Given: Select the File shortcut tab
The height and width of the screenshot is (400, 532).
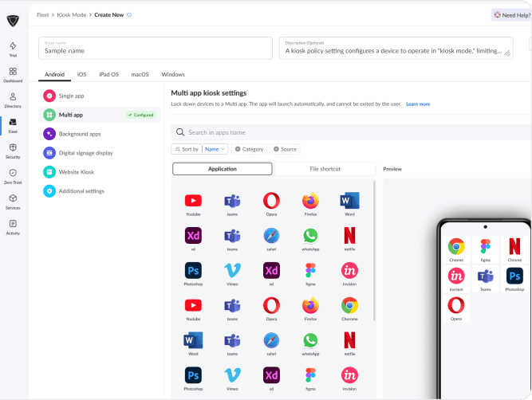Looking at the screenshot, I should [325, 169].
